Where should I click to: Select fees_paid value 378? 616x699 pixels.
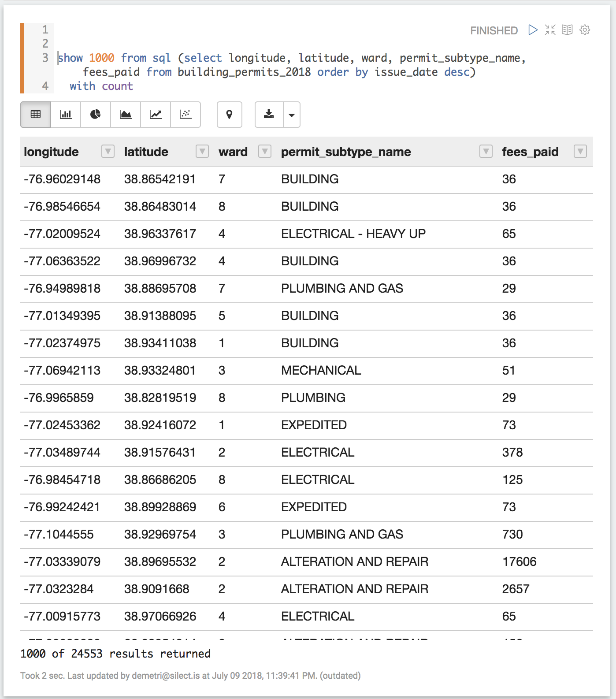click(x=512, y=453)
